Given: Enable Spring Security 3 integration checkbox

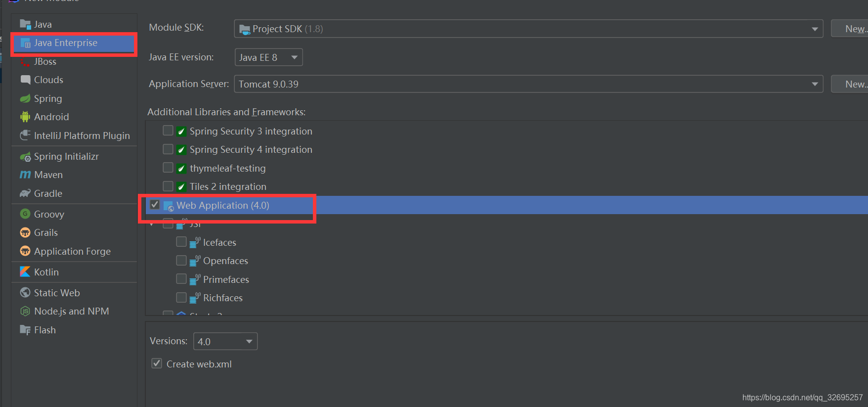Looking at the screenshot, I should click(x=168, y=131).
